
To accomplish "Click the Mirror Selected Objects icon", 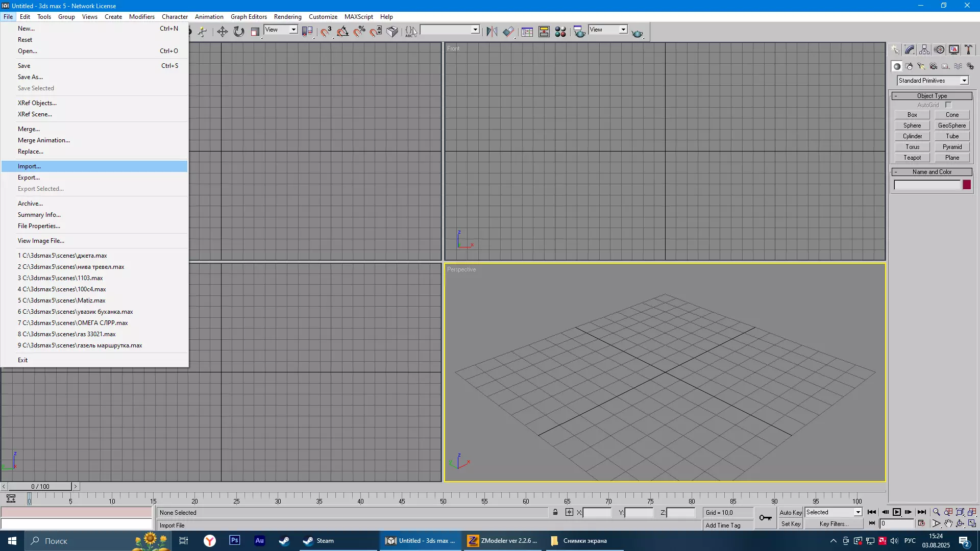I will [492, 32].
